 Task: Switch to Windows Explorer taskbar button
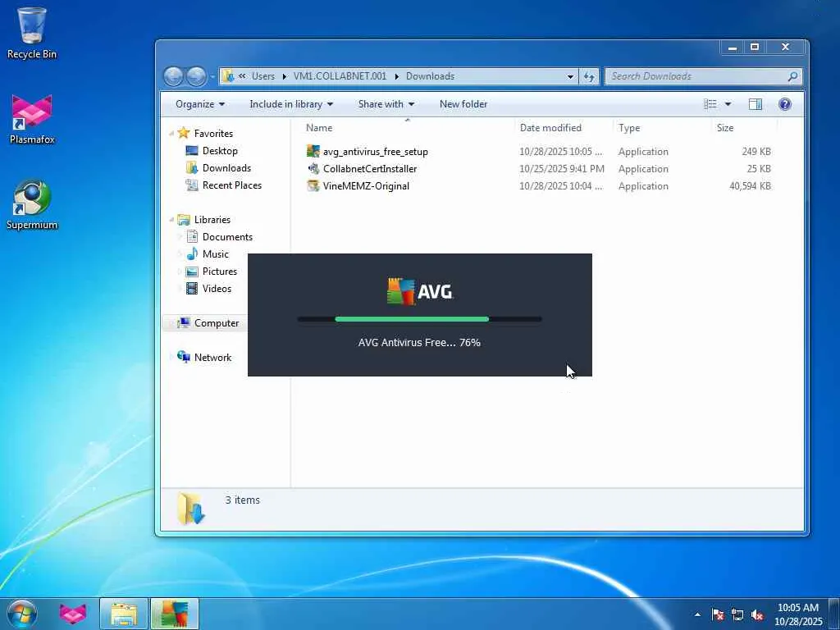coord(124,614)
